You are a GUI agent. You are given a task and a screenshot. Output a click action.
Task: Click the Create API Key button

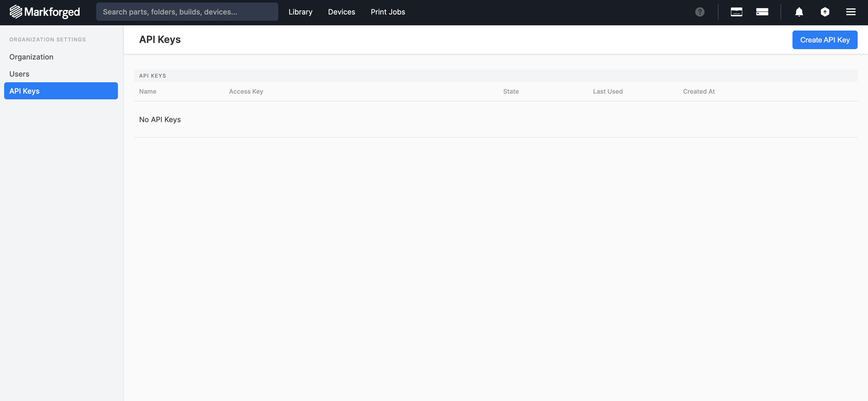(825, 40)
